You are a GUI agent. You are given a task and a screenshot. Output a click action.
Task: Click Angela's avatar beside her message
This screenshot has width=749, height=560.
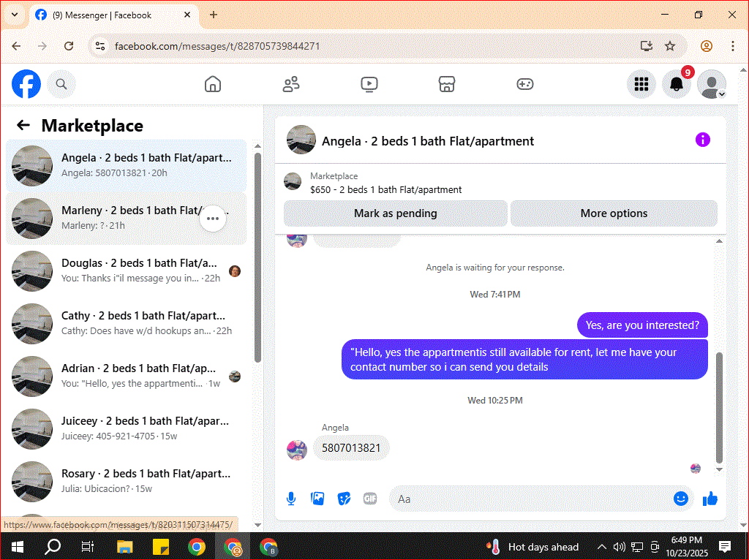pos(297,450)
